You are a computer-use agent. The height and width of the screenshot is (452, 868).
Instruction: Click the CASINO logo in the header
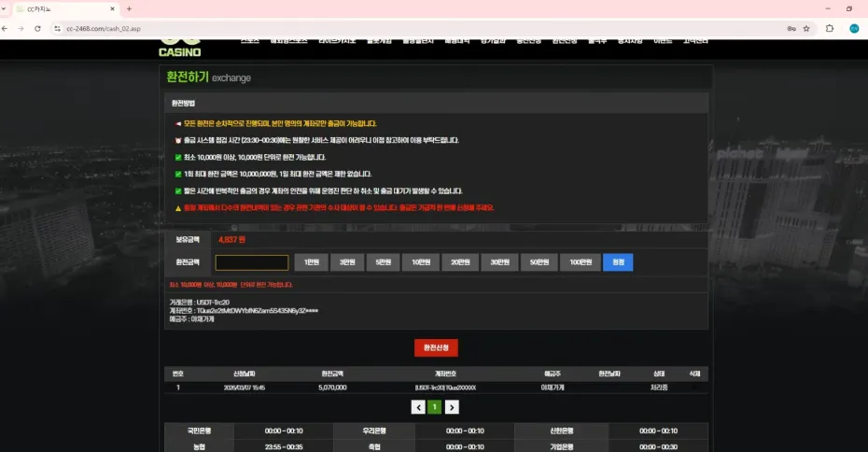(181, 49)
